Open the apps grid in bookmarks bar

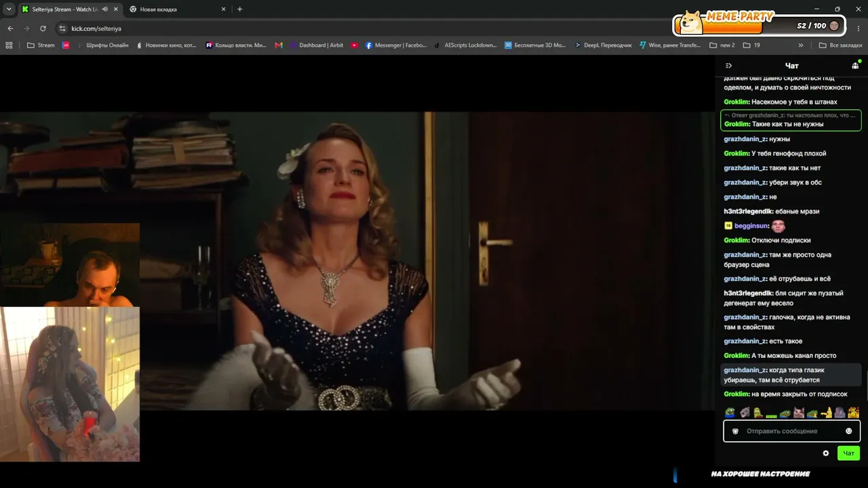pos(9,45)
